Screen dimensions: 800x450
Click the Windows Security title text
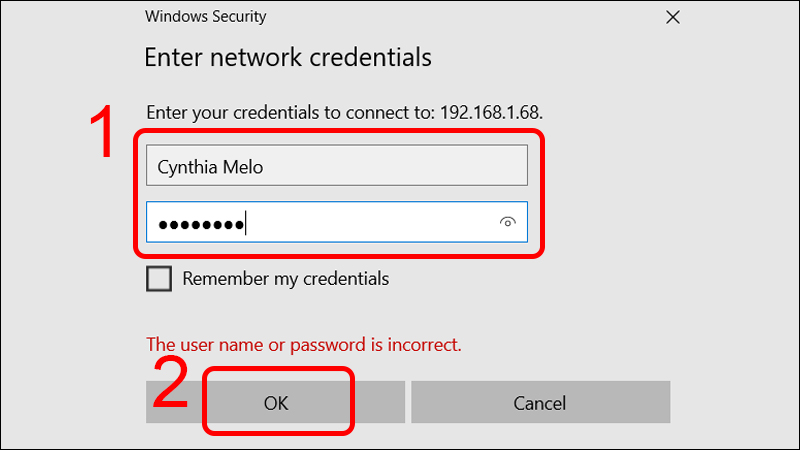(x=206, y=17)
